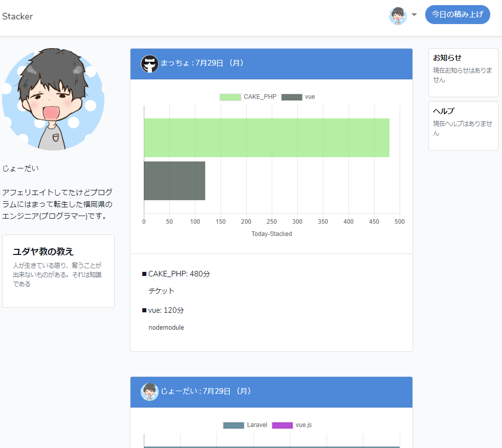502x448 pixels.
Task: Select the じょーだい username under the profile photo
Action: pyautogui.click(x=20, y=168)
